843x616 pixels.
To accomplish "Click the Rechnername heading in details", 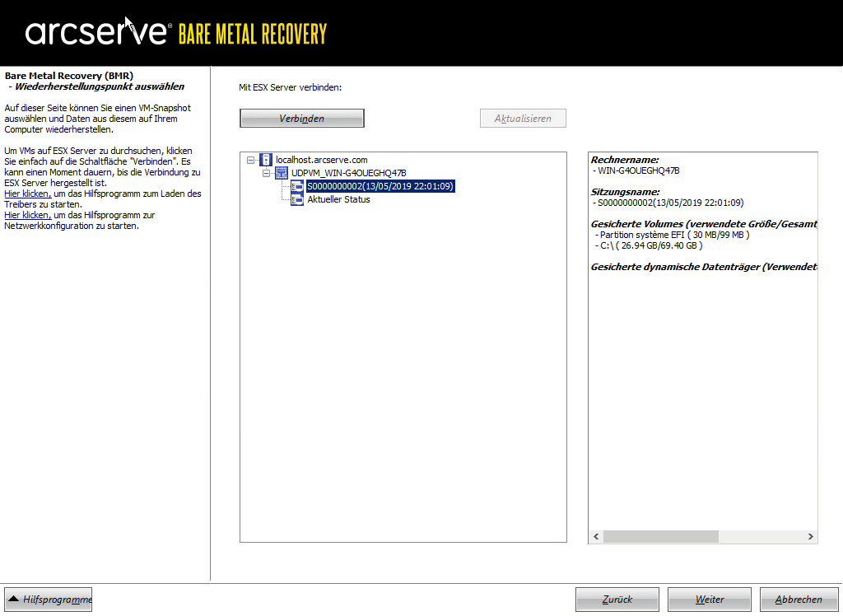I will tap(625, 160).
